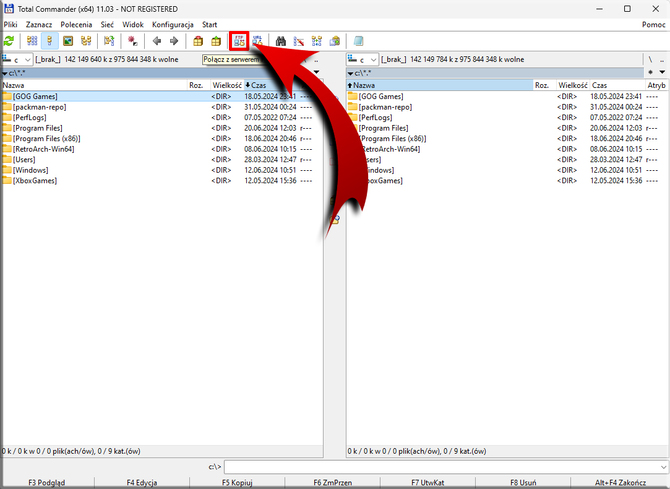
Task: Select the full details view toolbar icon
Action: click(50, 41)
